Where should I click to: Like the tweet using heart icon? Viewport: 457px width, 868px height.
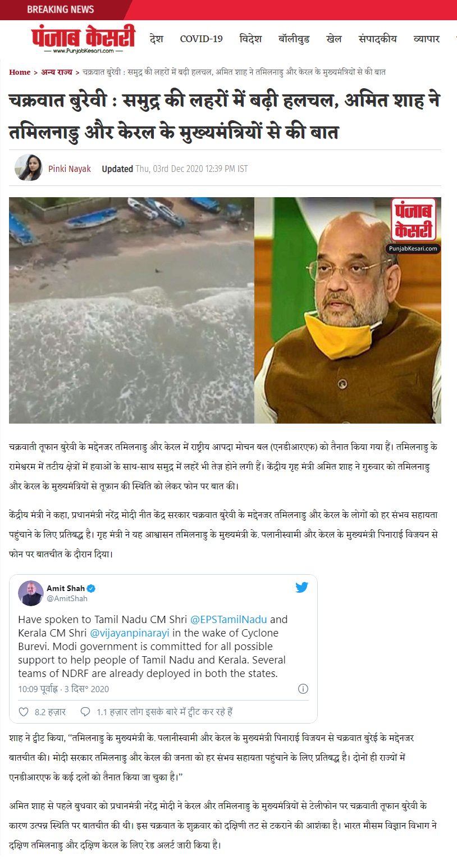coord(24,712)
